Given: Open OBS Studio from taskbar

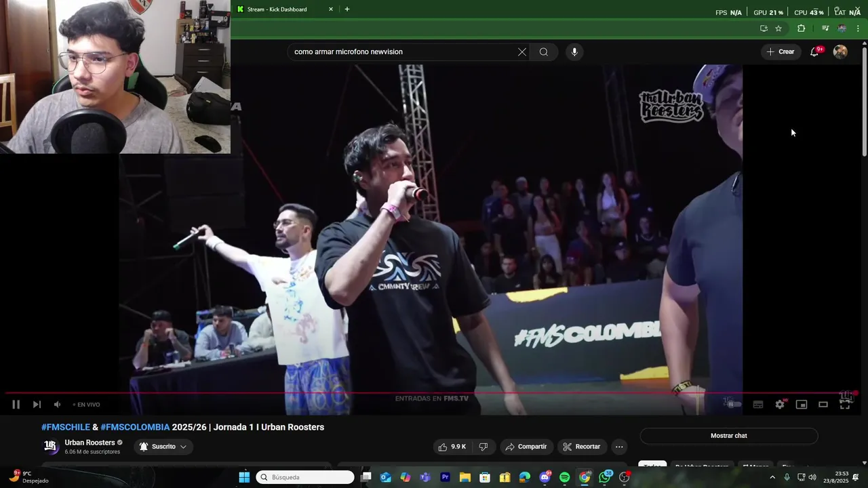Looking at the screenshot, I should click(x=625, y=477).
